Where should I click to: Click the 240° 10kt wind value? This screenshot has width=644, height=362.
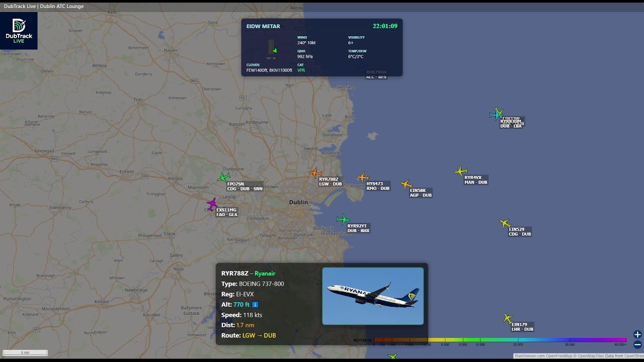click(x=306, y=43)
